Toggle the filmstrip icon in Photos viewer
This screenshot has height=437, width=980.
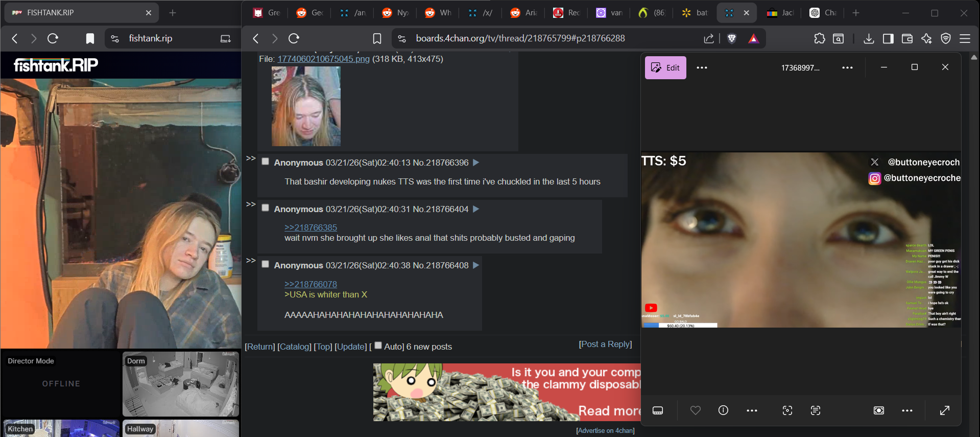click(x=658, y=410)
